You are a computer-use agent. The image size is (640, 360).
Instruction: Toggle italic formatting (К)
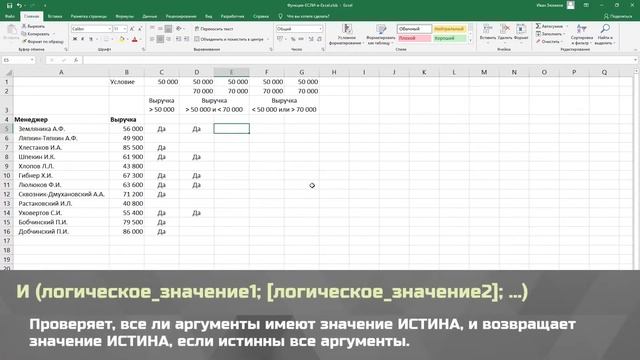pos(82,39)
